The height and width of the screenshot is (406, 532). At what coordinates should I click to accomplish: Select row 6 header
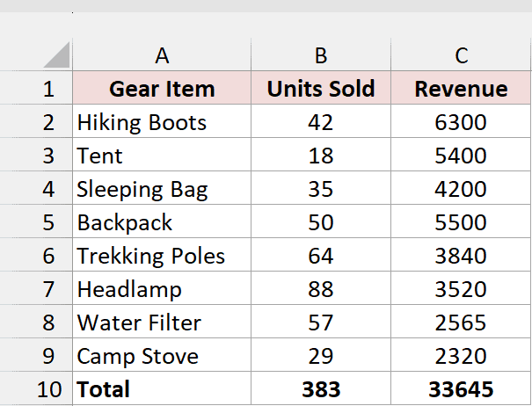tap(36, 255)
